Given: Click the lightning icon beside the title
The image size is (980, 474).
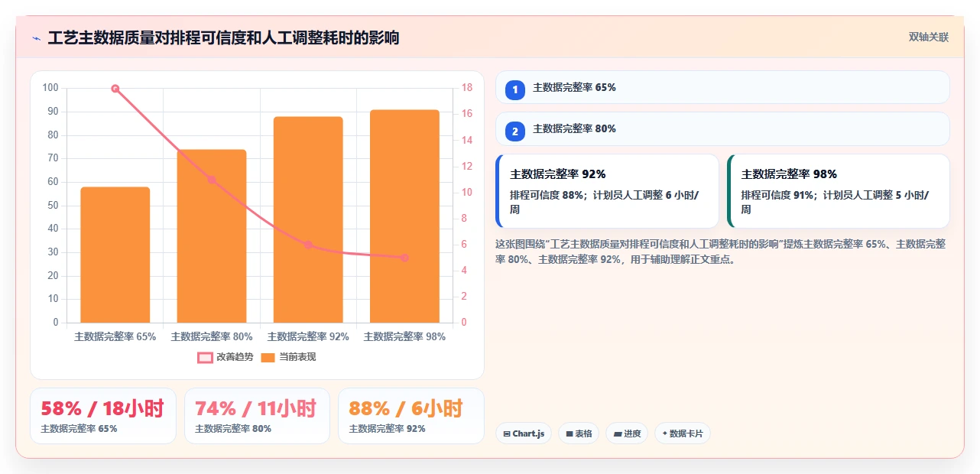Looking at the screenshot, I should (x=36, y=38).
